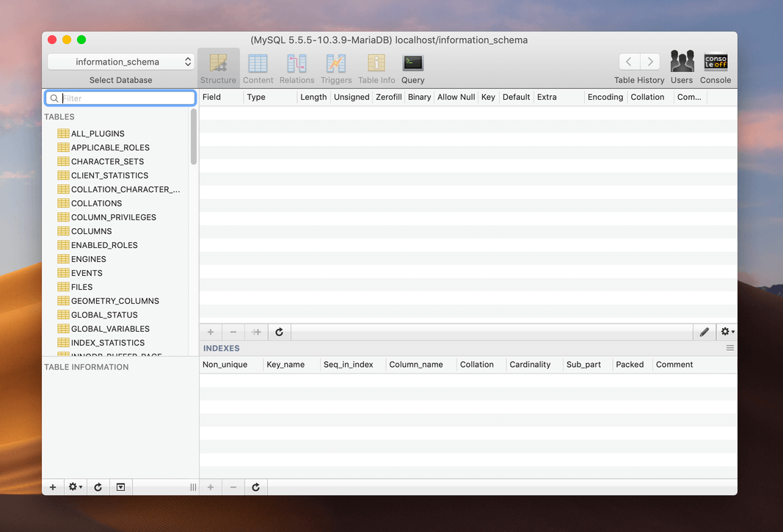The image size is (783, 532).
Task: Select the Structure view
Action: coord(218,69)
